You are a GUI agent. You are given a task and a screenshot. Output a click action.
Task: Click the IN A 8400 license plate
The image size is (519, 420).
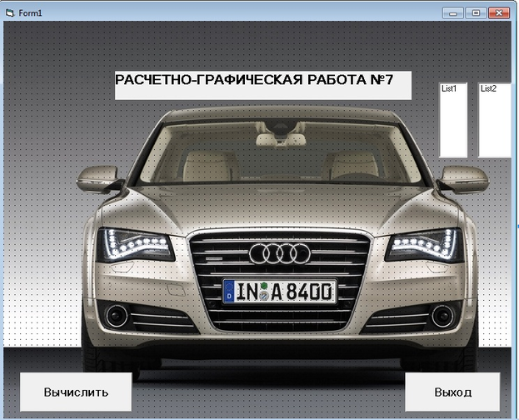tap(280, 291)
